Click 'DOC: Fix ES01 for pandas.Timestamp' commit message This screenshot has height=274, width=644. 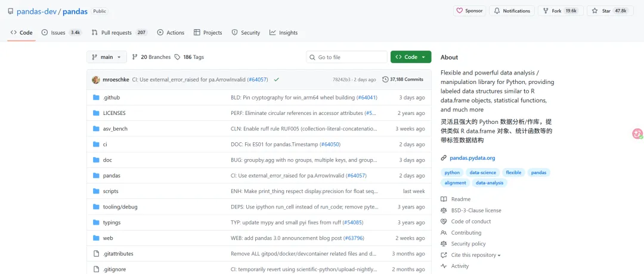point(274,144)
